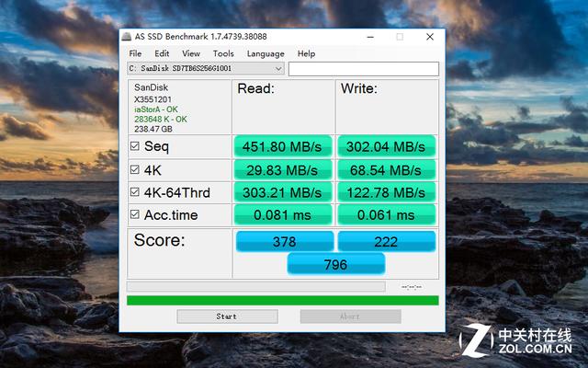Viewport: 588px width, 368px height.
Task: Select the read access time 0.081 ms
Action: click(283, 214)
